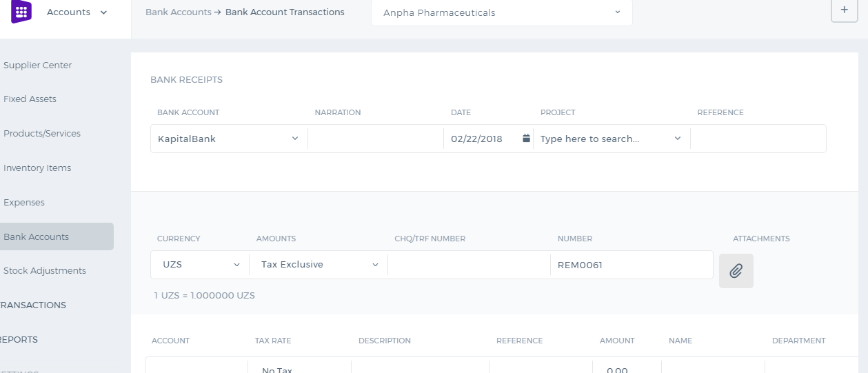Click the paperclip attachments icon
This screenshot has width=868, height=373.
(x=736, y=271)
